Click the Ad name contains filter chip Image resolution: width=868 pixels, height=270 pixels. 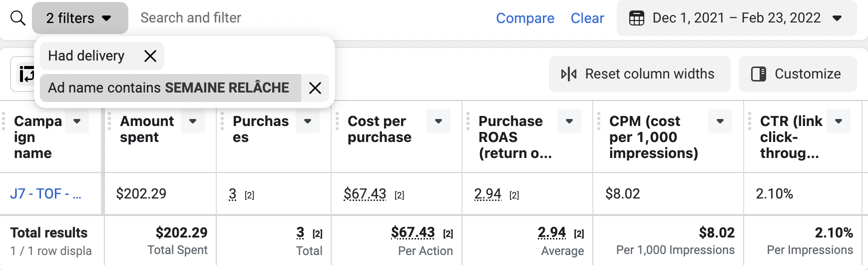pyautogui.click(x=170, y=88)
